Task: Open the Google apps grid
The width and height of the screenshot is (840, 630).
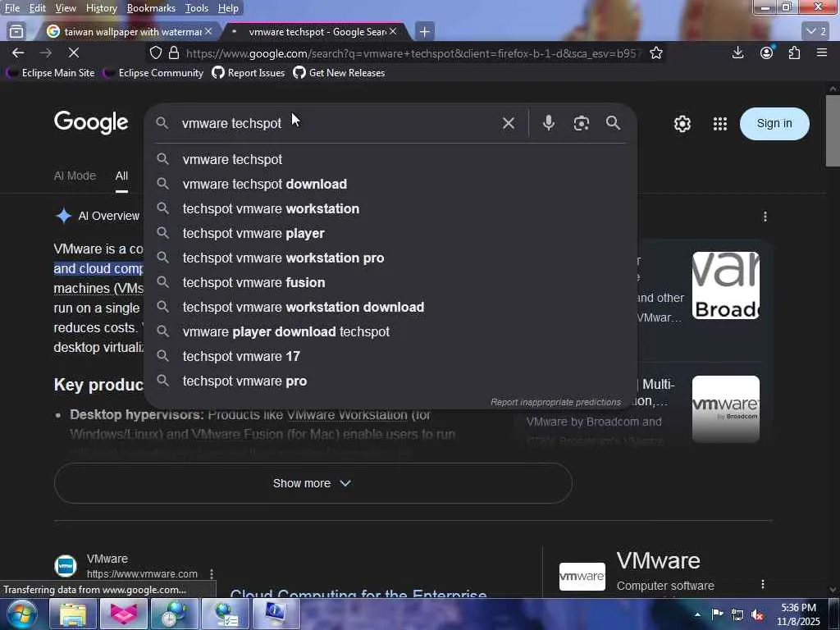Action: 720,124
